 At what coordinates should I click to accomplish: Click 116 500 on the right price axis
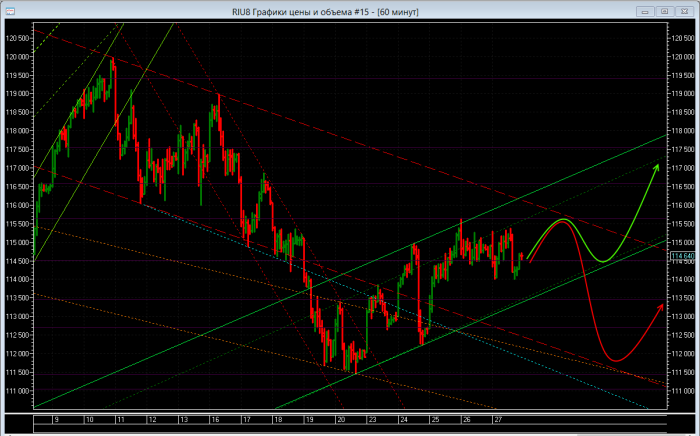[x=683, y=187]
